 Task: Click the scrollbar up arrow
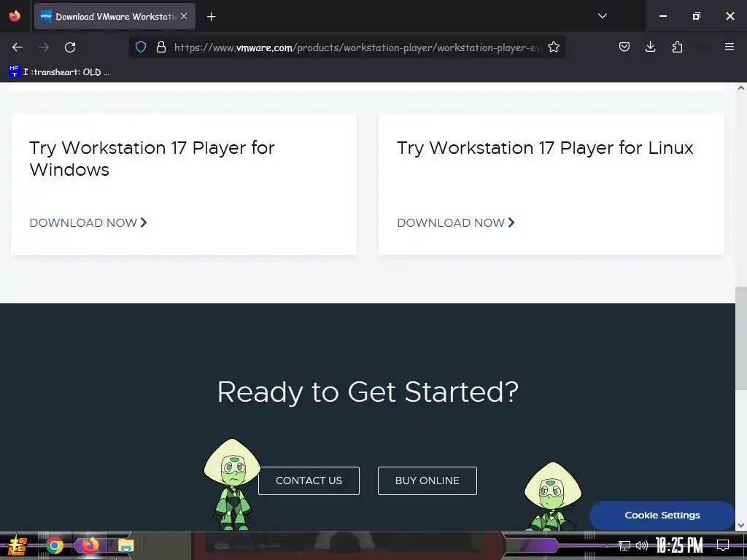pos(741,88)
